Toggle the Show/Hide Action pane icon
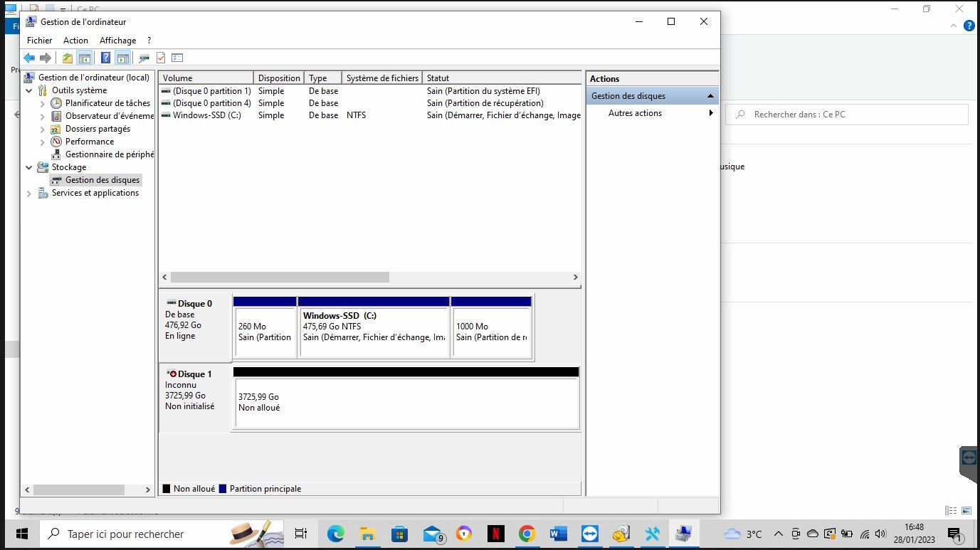The height and width of the screenshot is (550, 980). click(122, 58)
